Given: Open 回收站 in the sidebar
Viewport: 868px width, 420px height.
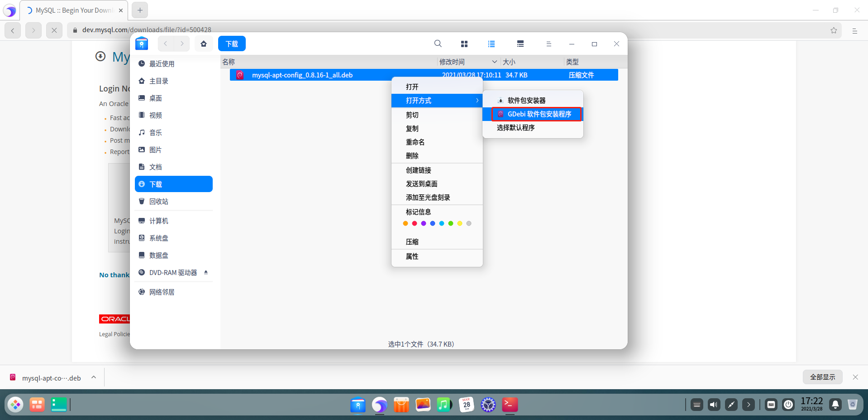Looking at the screenshot, I should (174, 202).
